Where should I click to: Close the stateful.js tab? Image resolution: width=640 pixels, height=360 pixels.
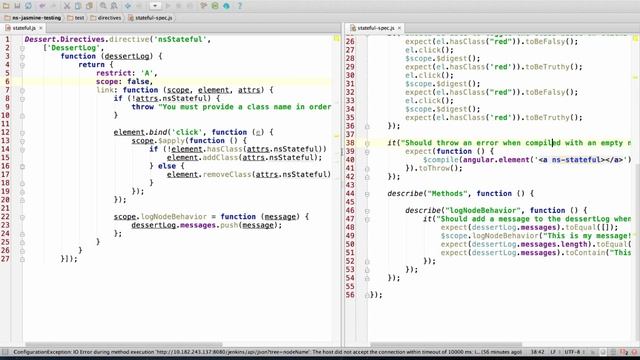point(41,28)
